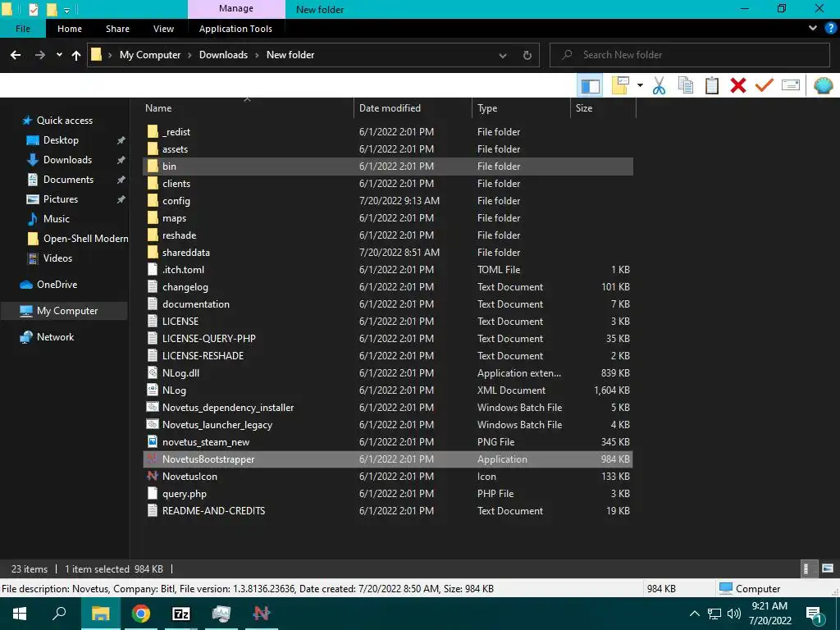Open Desktop in the navigation pane

[x=61, y=140]
